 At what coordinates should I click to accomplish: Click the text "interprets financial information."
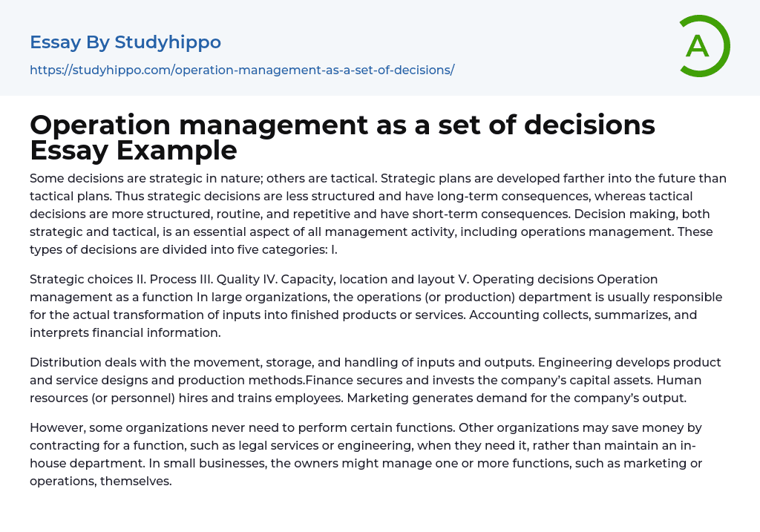125,332
